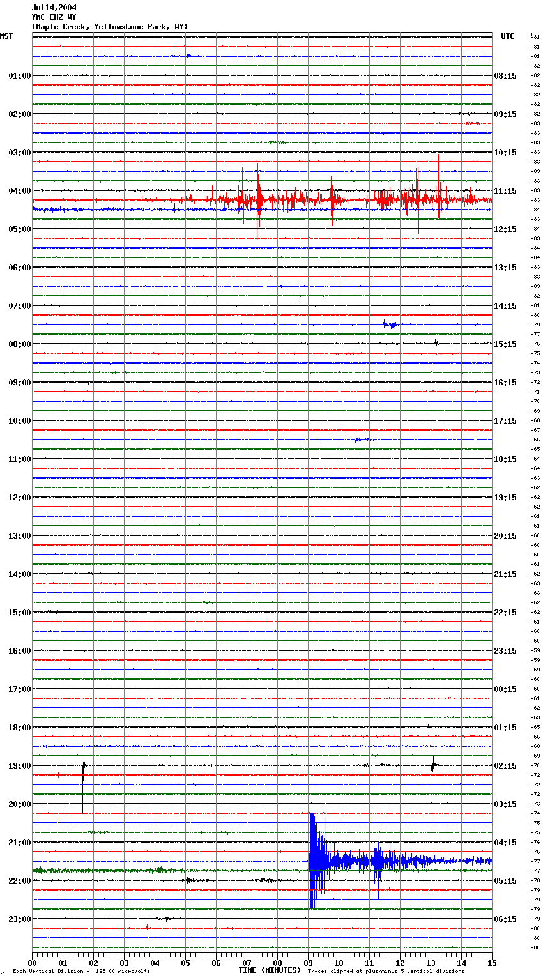Click the 04:15 UTC time label
Viewport: 543px width, 980px height.
[x=505, y=843]
